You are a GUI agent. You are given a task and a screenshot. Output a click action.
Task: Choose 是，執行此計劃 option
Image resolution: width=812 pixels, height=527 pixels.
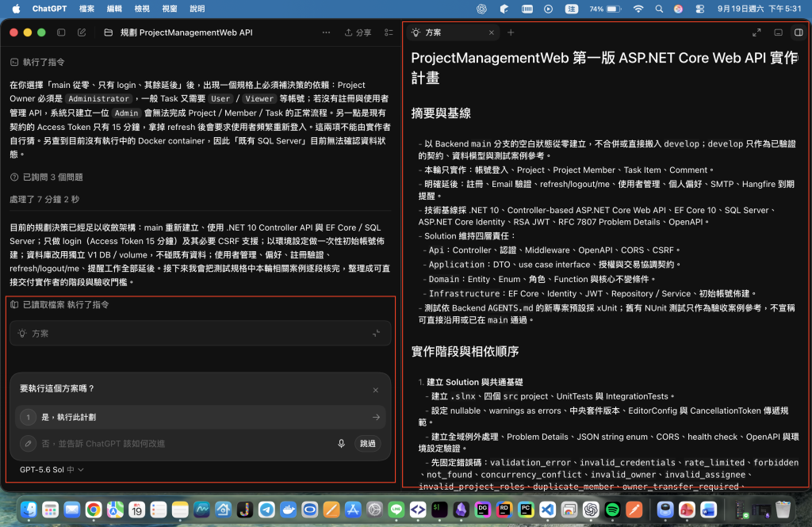click(201, 417)
